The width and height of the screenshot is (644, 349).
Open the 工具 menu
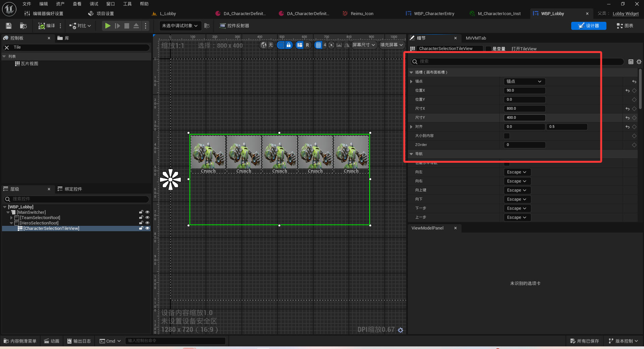127,4
